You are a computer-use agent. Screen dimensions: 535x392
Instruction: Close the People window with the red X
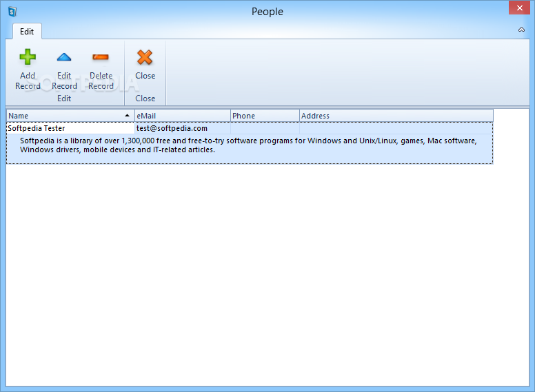tap(519, 8)
